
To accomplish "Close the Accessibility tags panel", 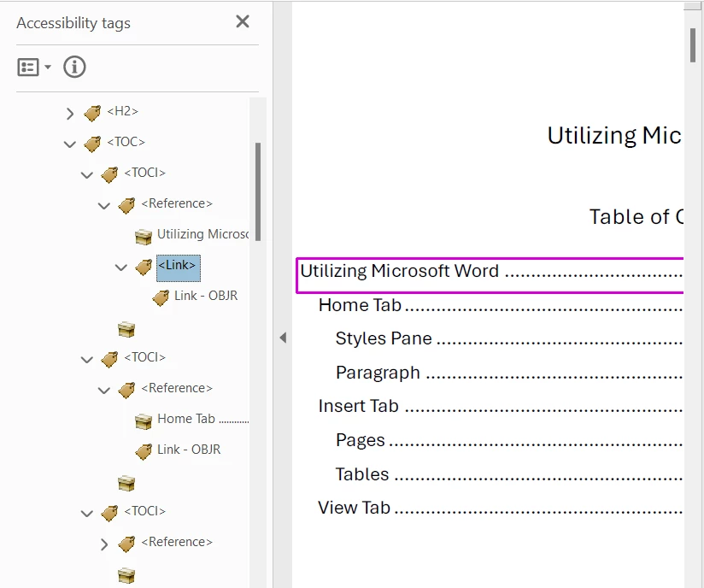I will [243, 21].
